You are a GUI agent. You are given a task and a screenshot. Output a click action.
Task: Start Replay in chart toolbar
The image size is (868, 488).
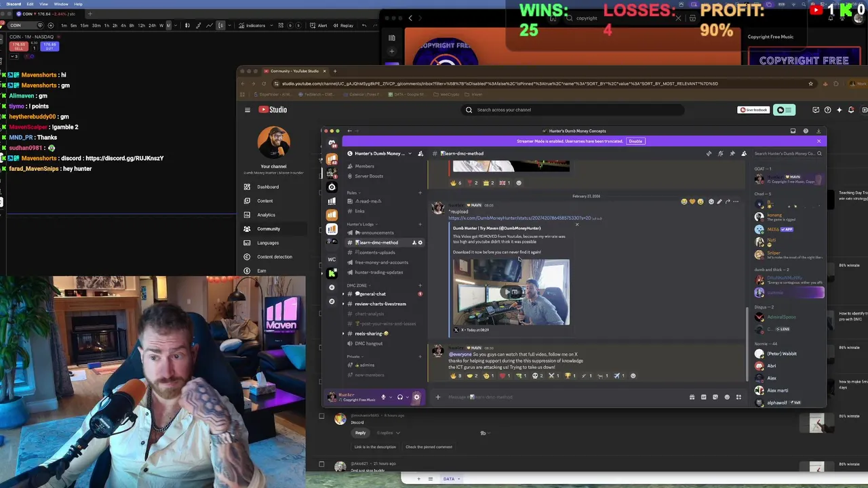tap(342, 26)
